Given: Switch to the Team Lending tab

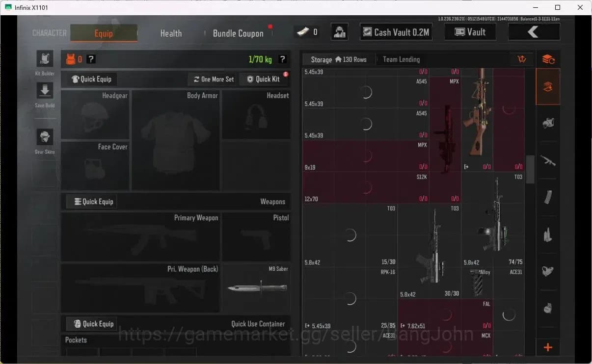Looking at the screenshot, I should pos(401,59).
